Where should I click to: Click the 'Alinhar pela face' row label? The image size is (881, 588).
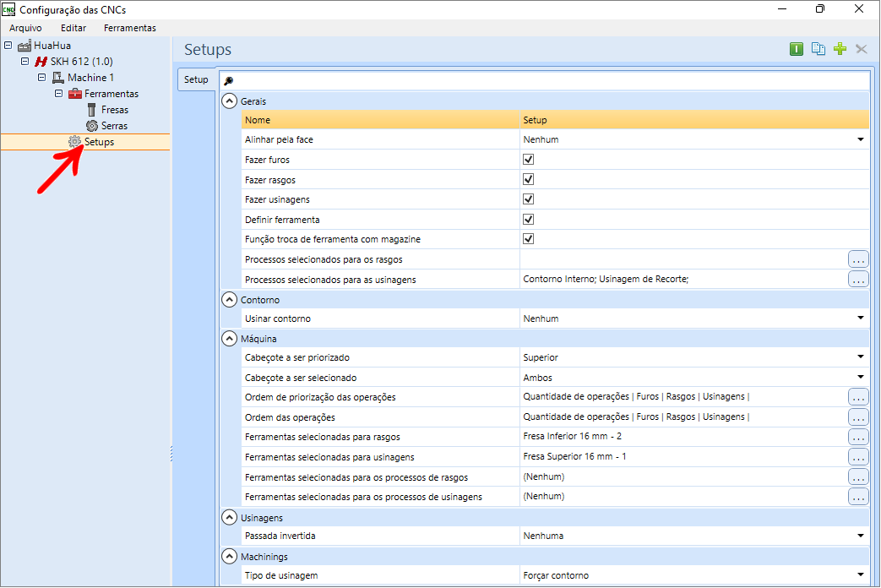[279, 139]
